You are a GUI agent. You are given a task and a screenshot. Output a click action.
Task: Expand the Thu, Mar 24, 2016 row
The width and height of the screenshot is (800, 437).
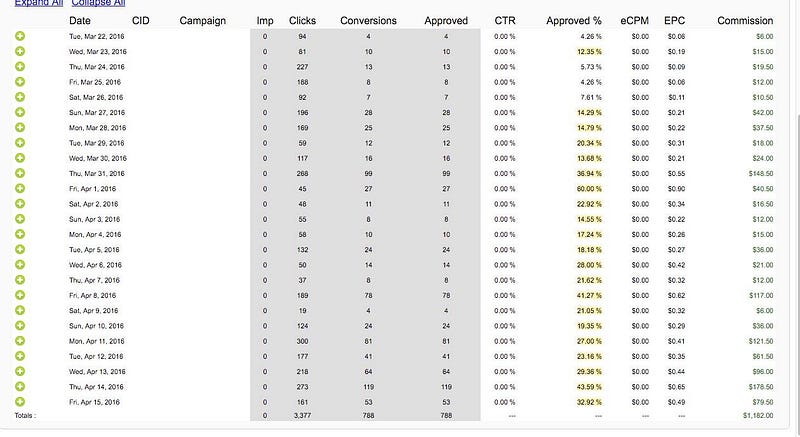pyautogui.click(x=21, y=66)
